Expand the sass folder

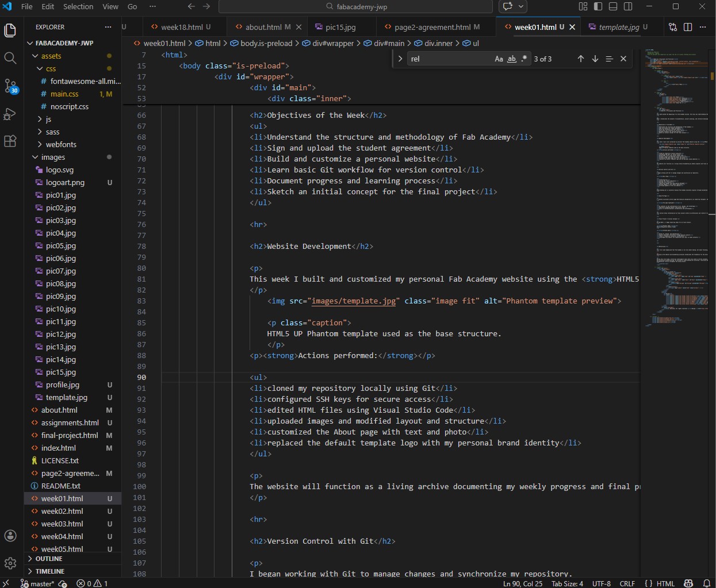pos(40,132)
